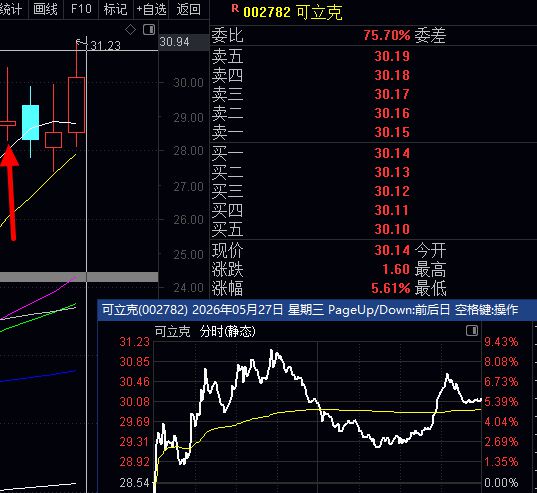Select the stock title 002782 可立克

pyautogui.click(x=292, y=12)
